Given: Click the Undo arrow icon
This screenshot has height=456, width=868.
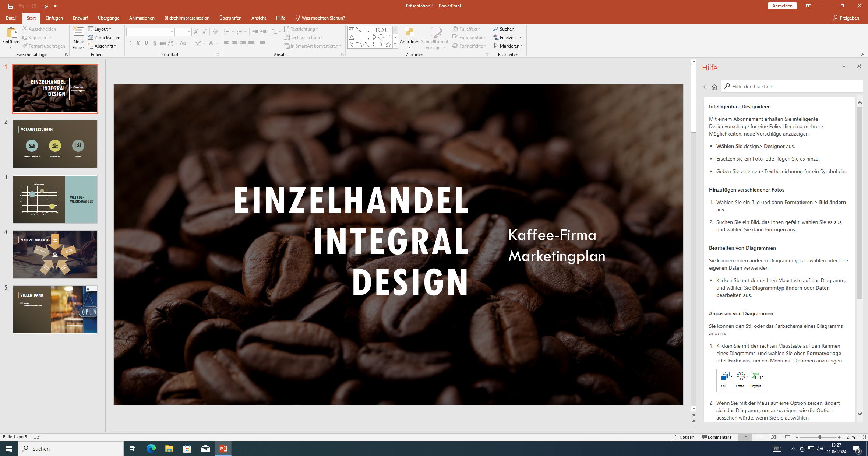Looking at the screenshot, I should tap(21, 6).
